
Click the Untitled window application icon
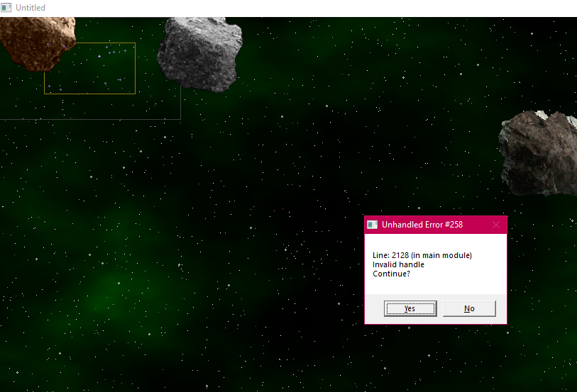[6, 8]
